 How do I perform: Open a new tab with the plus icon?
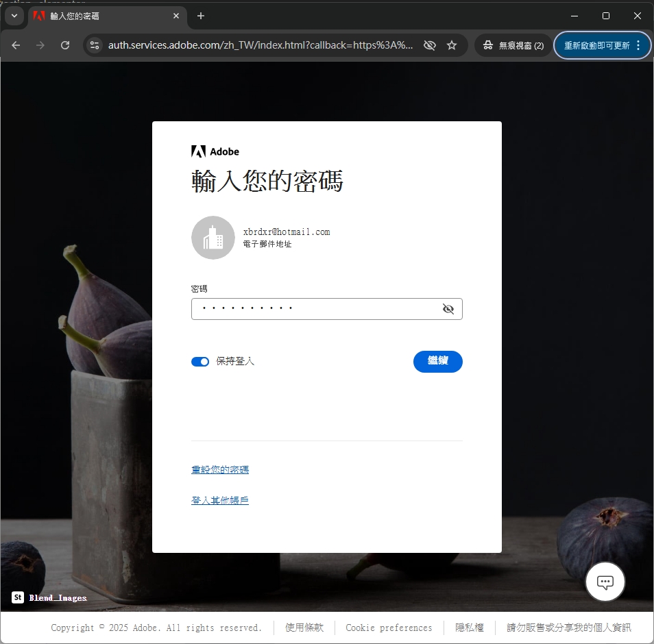[201, 16]
